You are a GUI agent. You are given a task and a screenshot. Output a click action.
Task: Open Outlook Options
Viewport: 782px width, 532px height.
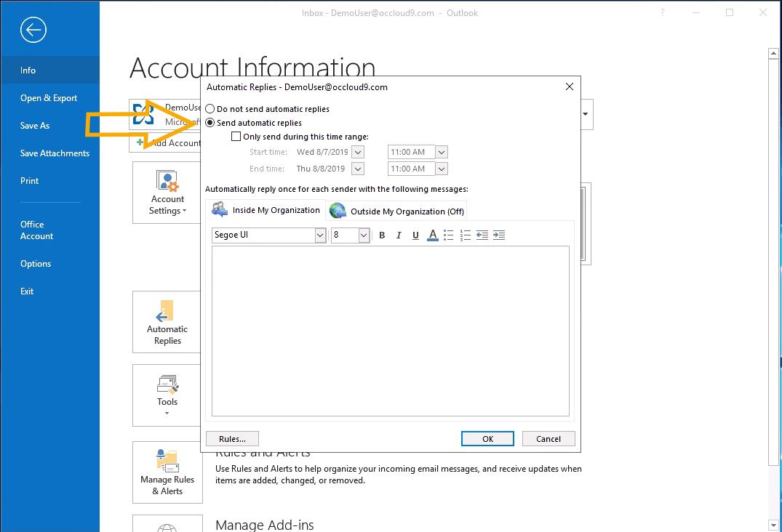pos(50,264)
